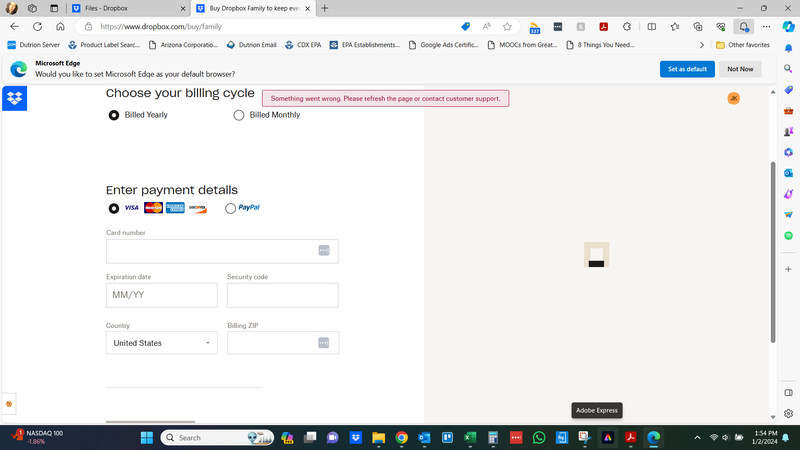The width and height of the screenshot is (800, 450).
Task: Open the JK account avatar menu
Action: click(x=733, y=98)
